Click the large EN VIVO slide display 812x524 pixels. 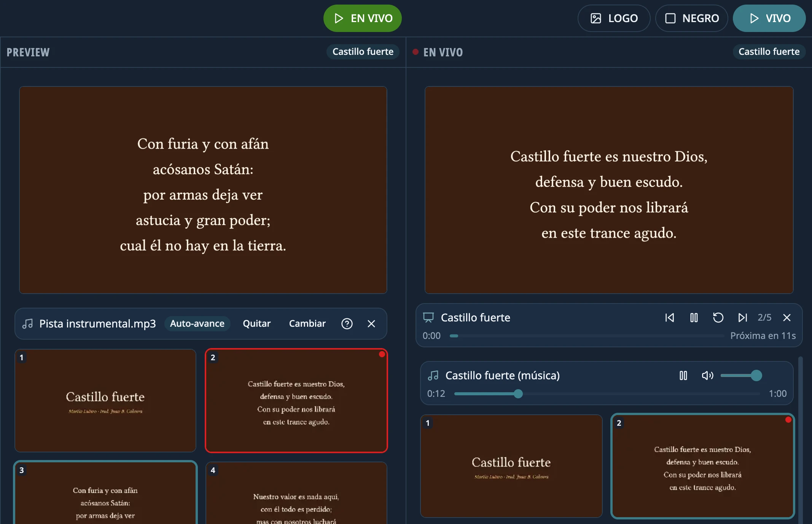(x=609, y=190)
